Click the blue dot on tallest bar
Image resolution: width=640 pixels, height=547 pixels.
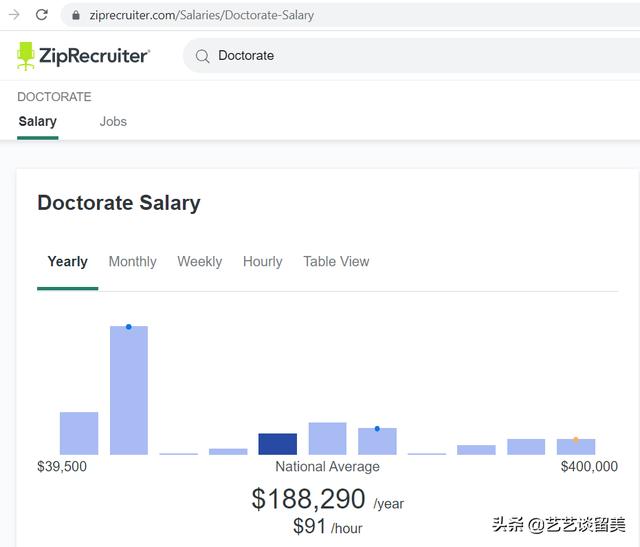[129, 327]
